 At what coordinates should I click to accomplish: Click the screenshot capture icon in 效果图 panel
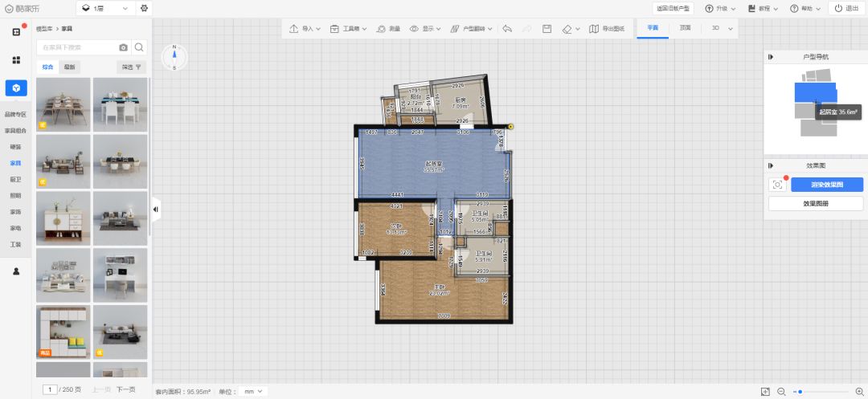pos(777,185)
